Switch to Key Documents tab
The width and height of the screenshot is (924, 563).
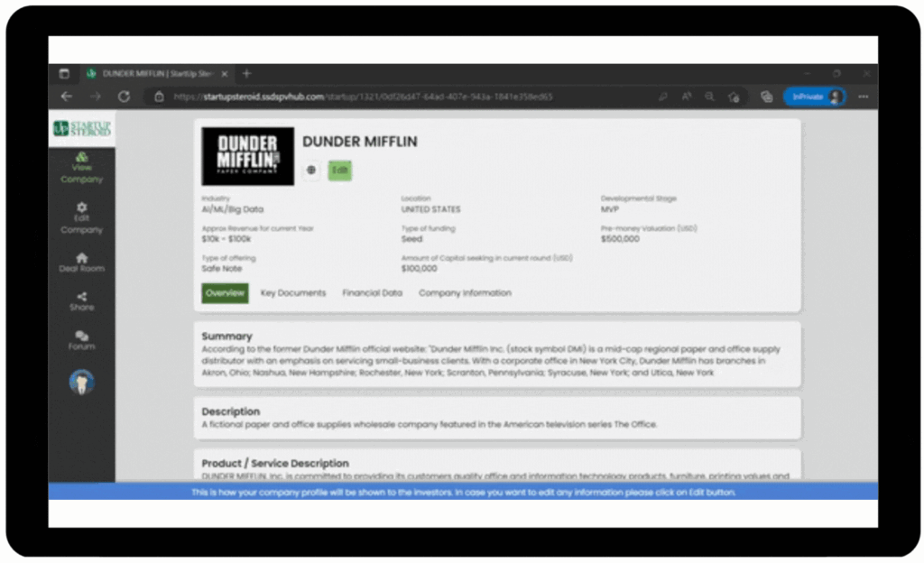click(x=293, y=292)
